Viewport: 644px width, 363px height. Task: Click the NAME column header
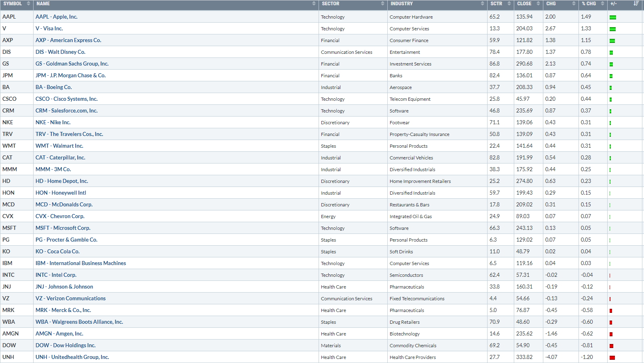[x=176, y=5]
